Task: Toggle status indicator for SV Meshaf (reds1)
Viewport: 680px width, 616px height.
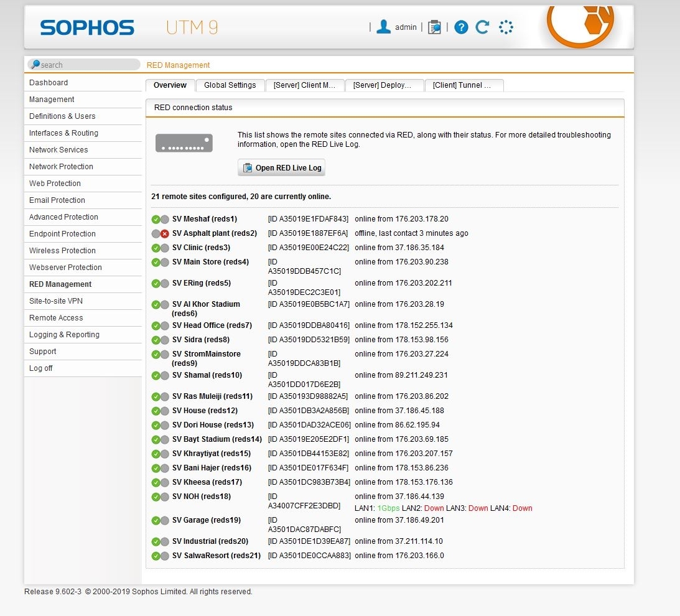Action: 156,220
